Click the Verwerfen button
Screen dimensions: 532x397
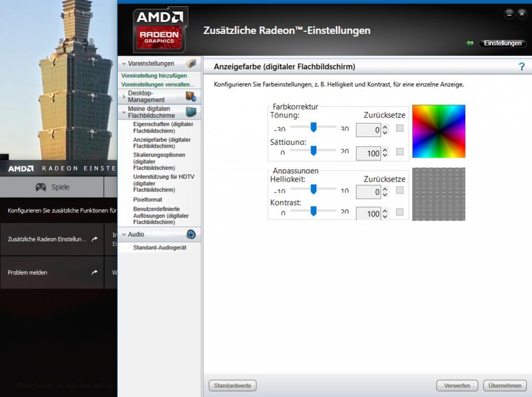pos(457,386)
